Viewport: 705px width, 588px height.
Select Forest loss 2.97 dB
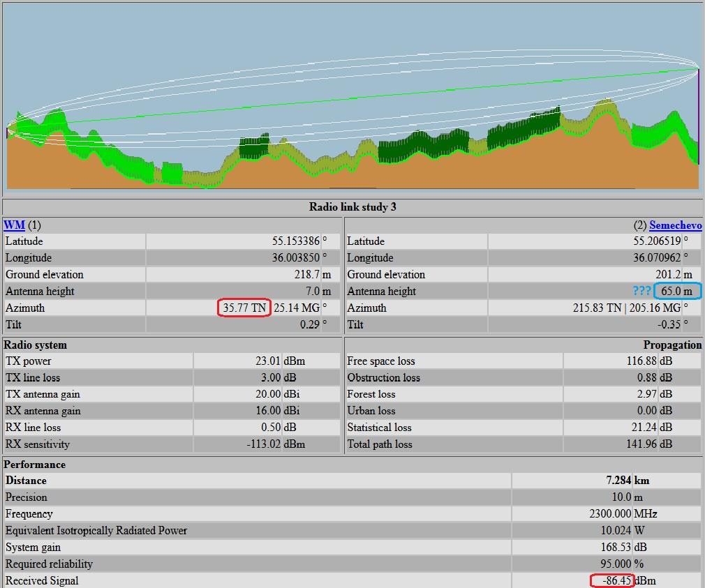pos(655,394)
